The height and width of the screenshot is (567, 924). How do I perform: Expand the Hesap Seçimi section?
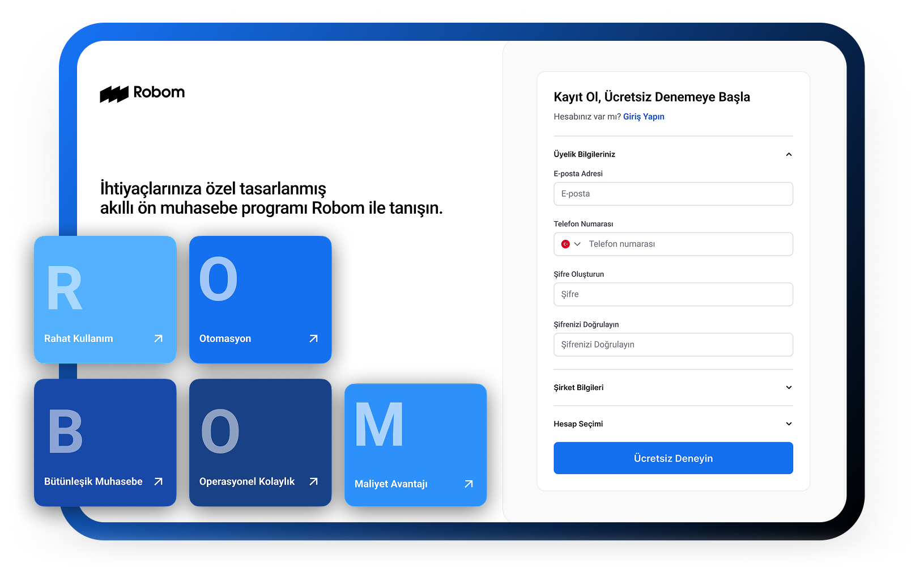coord(789,424)
